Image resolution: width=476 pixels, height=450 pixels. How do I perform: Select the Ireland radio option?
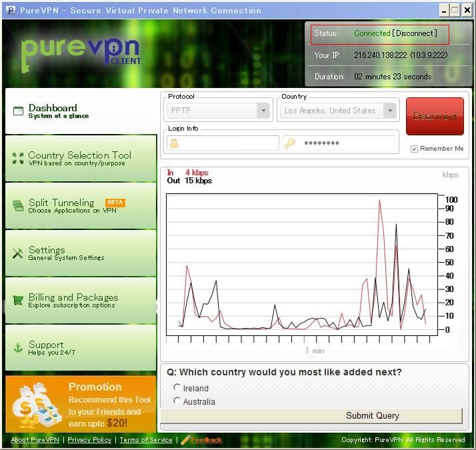tap(177, 387)
